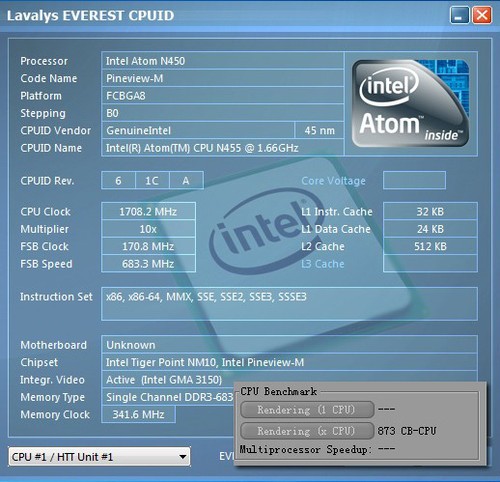The image size is (500, 482).
Task: Select the Memory Clock value 341.6 MHz
Action: (x=138, y=414)
